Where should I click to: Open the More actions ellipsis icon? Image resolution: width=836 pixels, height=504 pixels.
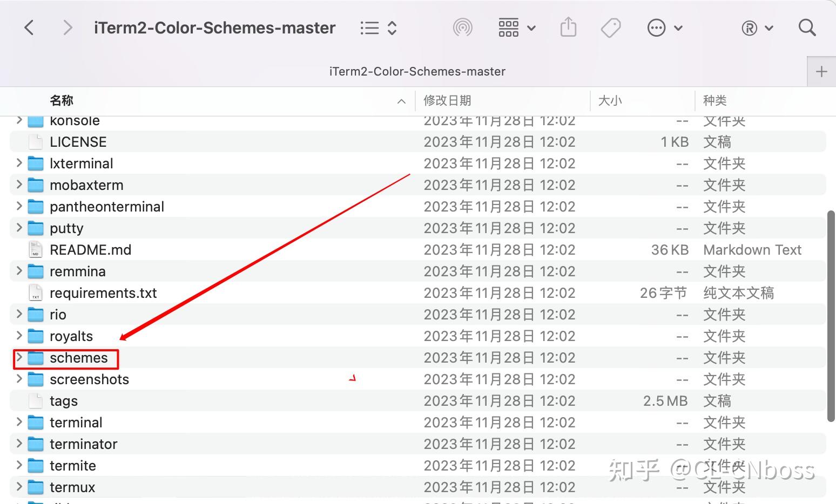(x=656, y=28)
